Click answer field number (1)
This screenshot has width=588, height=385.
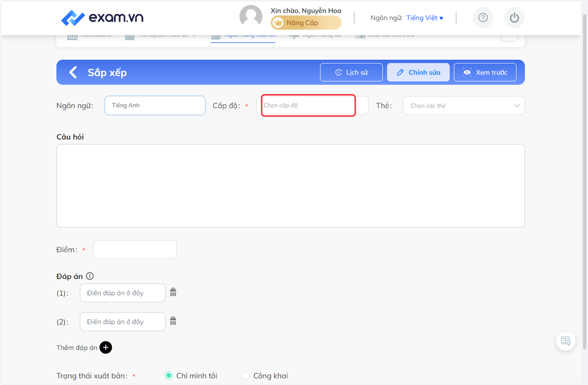click(122, 293)
